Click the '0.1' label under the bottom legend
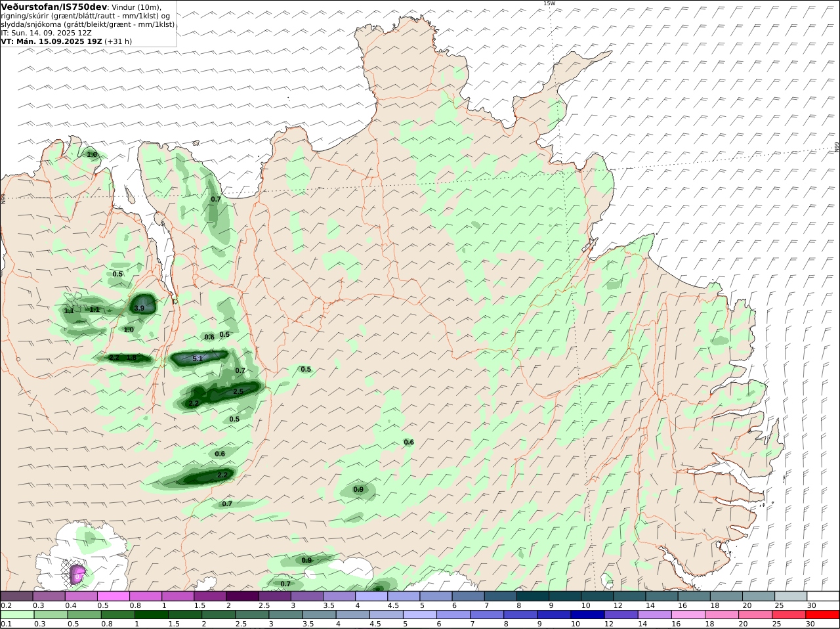This screenshot has width=840, height=629. pyautogui.click(x=6, y=624)
